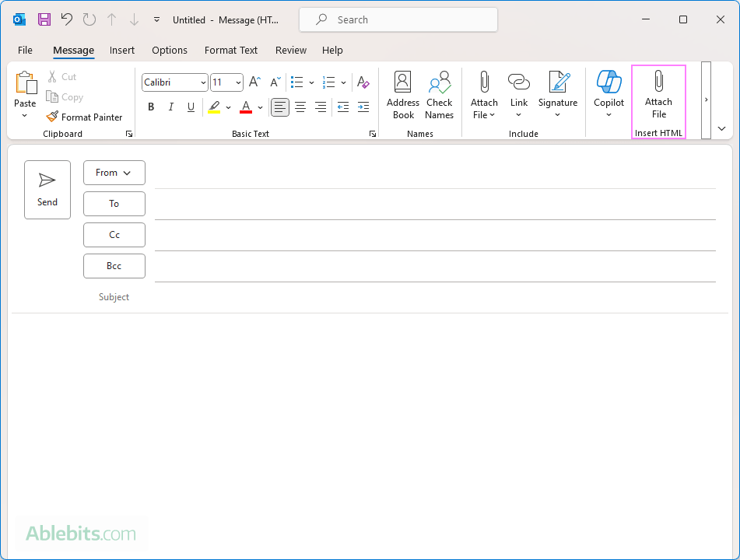
Task: Apply the red font color swatch
Action: (x=246, y=107)
